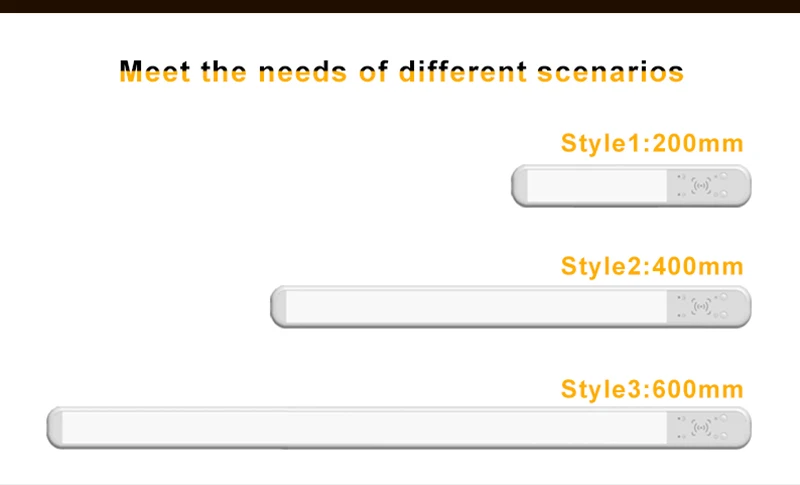Screen dimensions: 800x485
Task: Click the light panel of the 400mm lamp
Action: coord(477,307)
